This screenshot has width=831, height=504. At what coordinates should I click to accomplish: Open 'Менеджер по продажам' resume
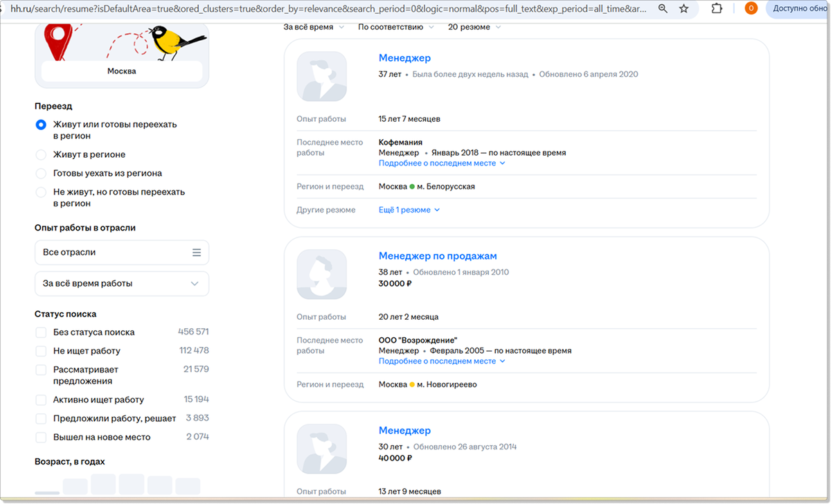click(x=438, y=256)
